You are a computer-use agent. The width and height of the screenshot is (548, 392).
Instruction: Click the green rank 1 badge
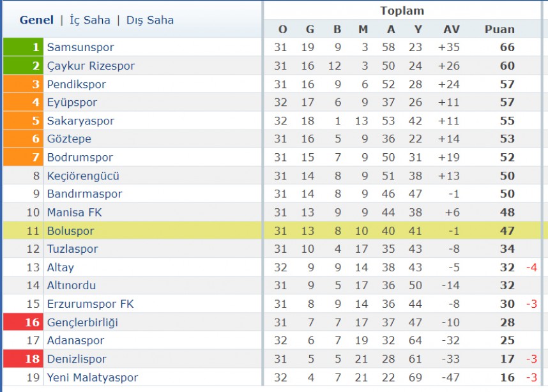tap(23, 47)
